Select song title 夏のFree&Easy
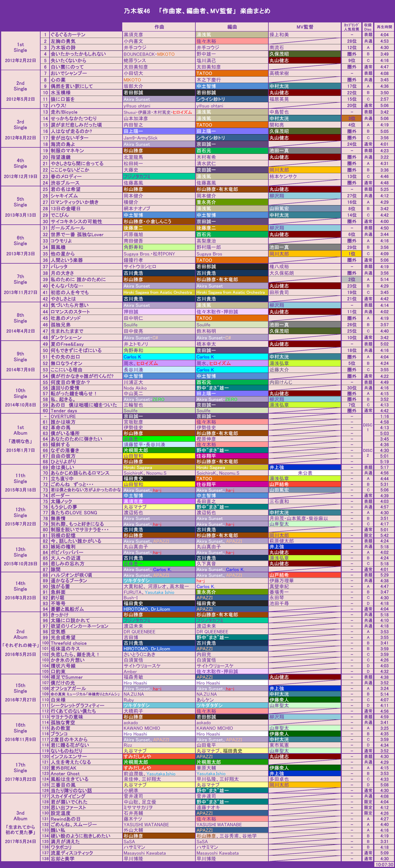Screen dimensions: 395x868 click(x=67, y=344)
